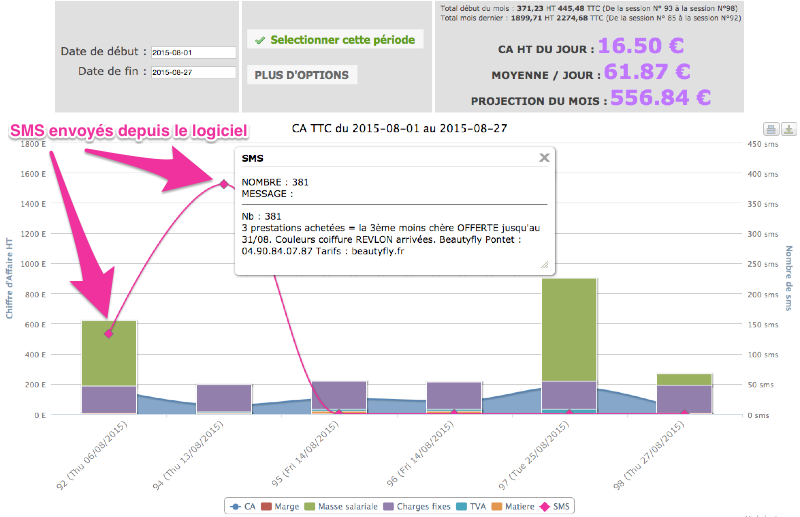Screen dimensions: 800x517
Task: Click the purple Charges fixes bar for session 94
Action: pyautogui.click(x=224, y=398)
